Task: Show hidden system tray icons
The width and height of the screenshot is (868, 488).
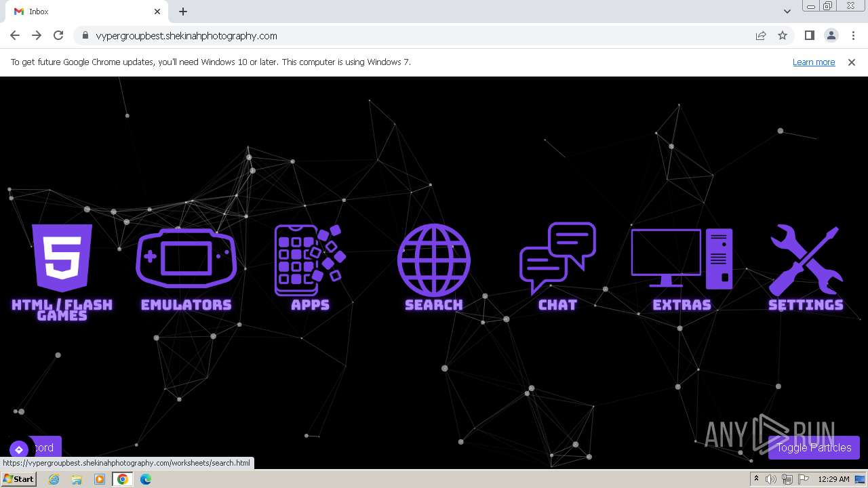Action: click(756, 479)
